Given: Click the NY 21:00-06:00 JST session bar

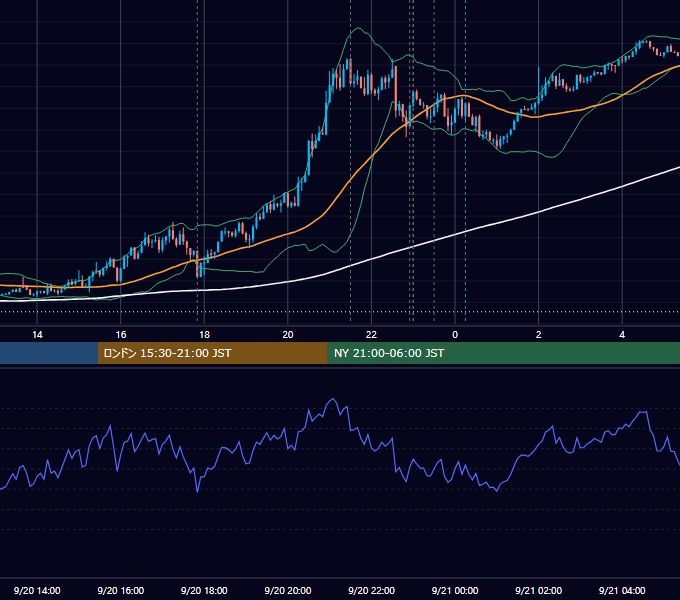Looking at the screenshot, I should tap(503, 353).
